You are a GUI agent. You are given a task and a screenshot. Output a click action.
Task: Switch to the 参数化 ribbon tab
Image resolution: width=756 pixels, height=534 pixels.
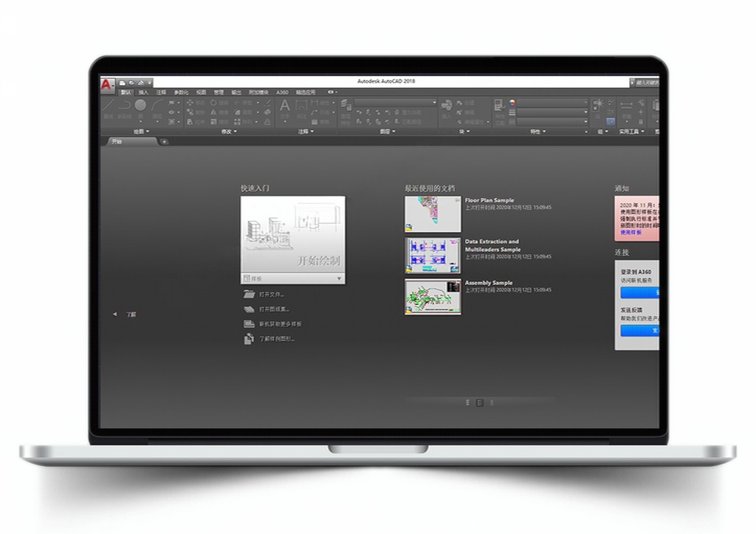(182, 92)
